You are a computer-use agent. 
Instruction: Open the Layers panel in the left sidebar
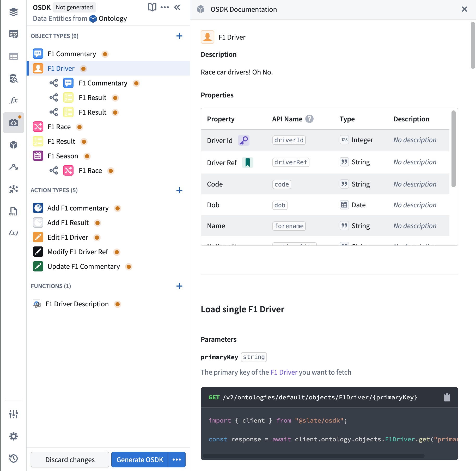click(13, 12)
